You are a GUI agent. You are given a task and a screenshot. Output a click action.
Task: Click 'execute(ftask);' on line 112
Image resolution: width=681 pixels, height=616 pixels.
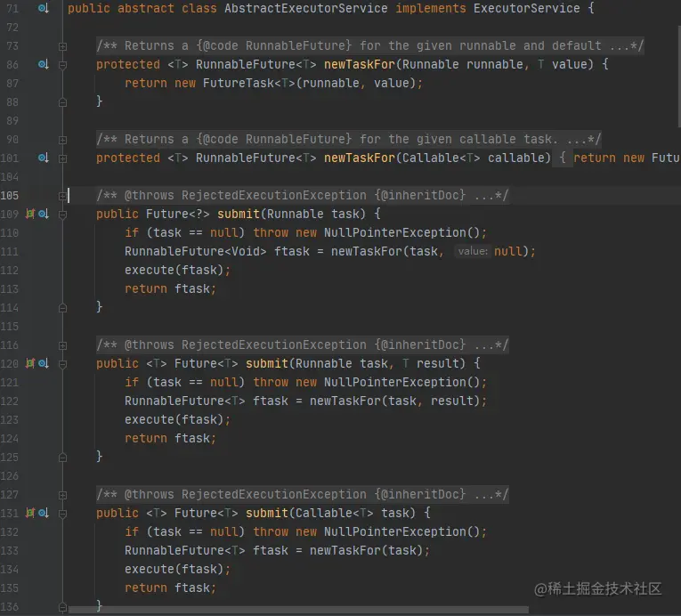pos(178,270)
